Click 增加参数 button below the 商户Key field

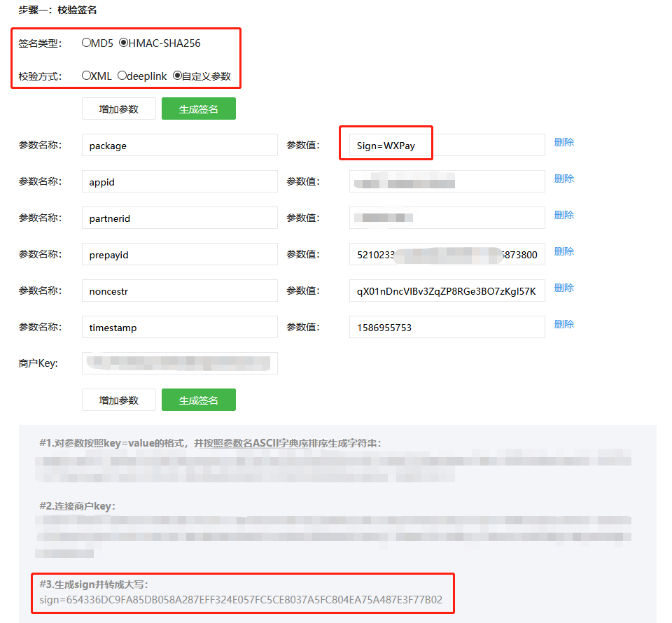pyautogui.click(x=118, y=400)
